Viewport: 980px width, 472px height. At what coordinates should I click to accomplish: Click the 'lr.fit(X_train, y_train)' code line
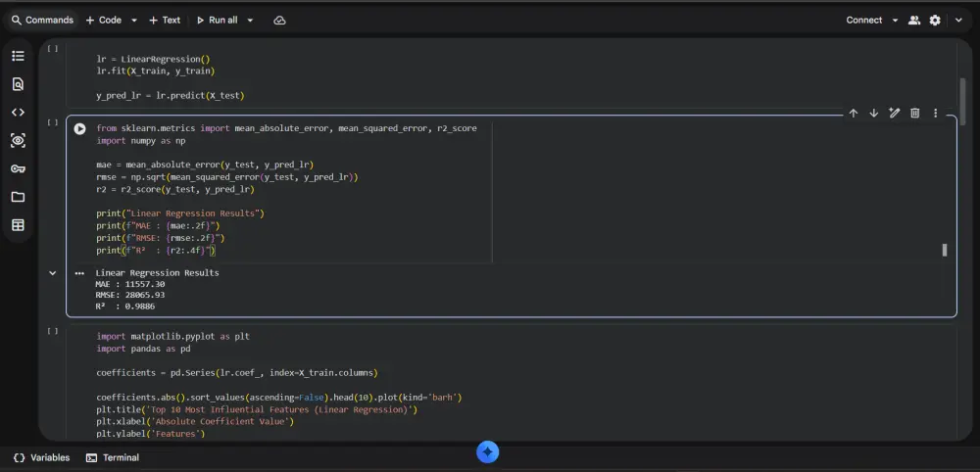155,71
